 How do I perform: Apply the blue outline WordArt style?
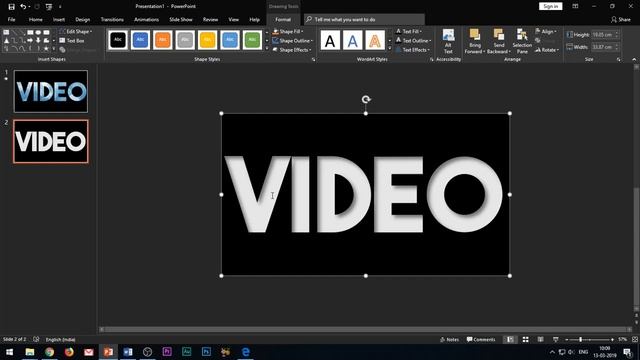353,40
